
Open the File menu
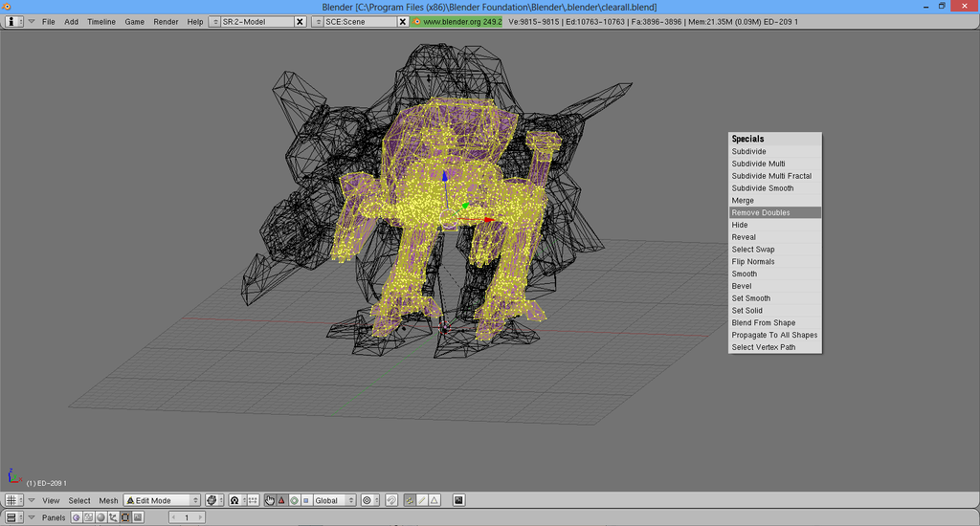[x=48, y=22]
